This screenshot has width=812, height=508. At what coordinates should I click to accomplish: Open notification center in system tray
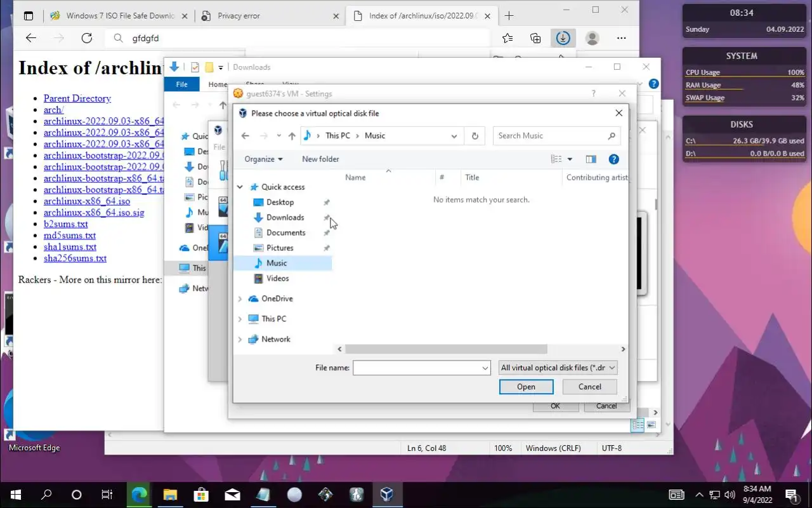coord(791,495)
